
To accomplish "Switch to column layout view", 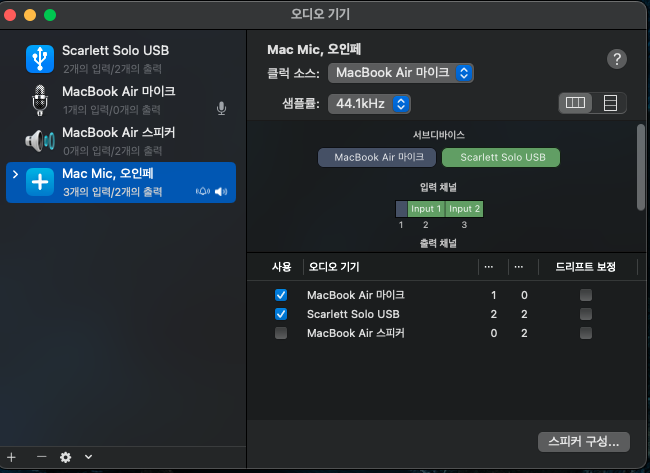I will 575,102.
